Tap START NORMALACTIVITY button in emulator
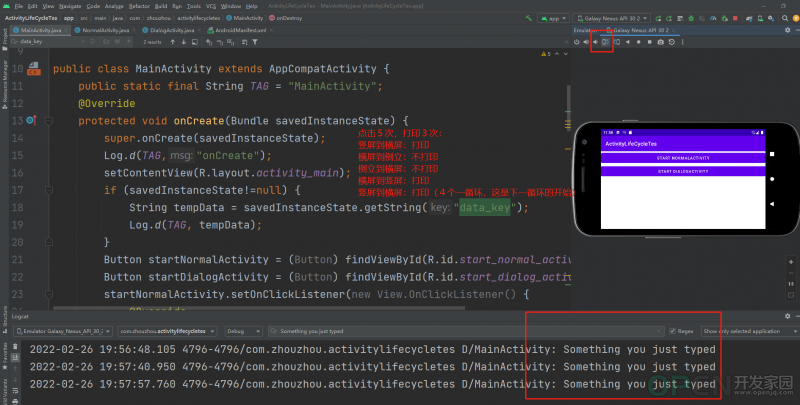This screenshot has width=800, height=405. [x=683, y=158]
